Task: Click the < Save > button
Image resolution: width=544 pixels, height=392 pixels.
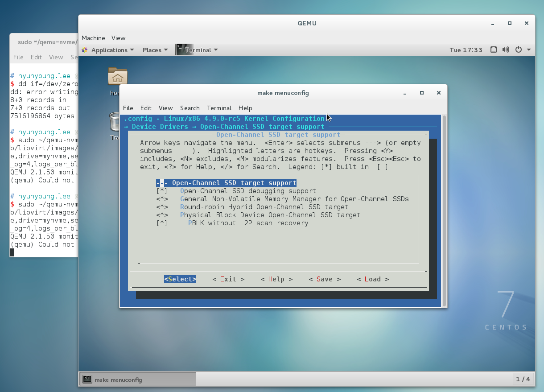Action: [325, 279]
